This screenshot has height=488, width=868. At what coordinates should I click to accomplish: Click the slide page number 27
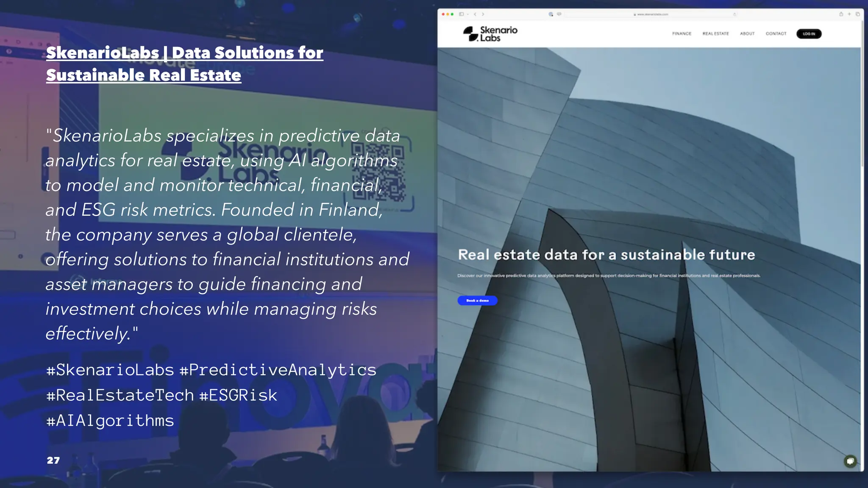[x=53, y=460]
